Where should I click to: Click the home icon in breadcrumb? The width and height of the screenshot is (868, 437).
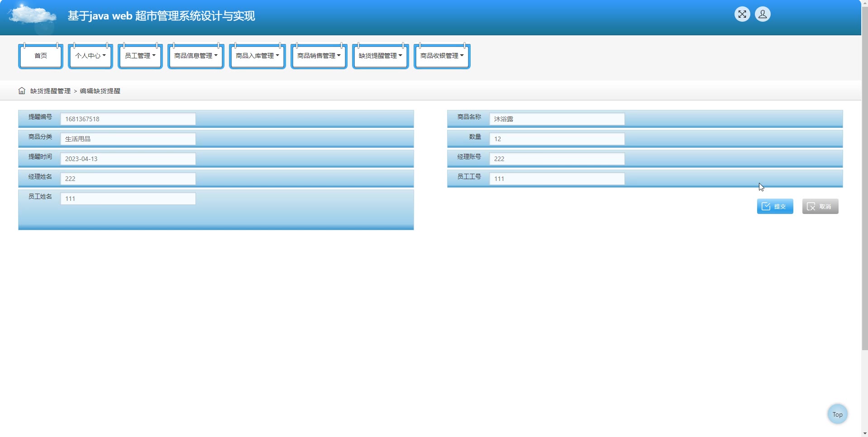tap(22, 90)
